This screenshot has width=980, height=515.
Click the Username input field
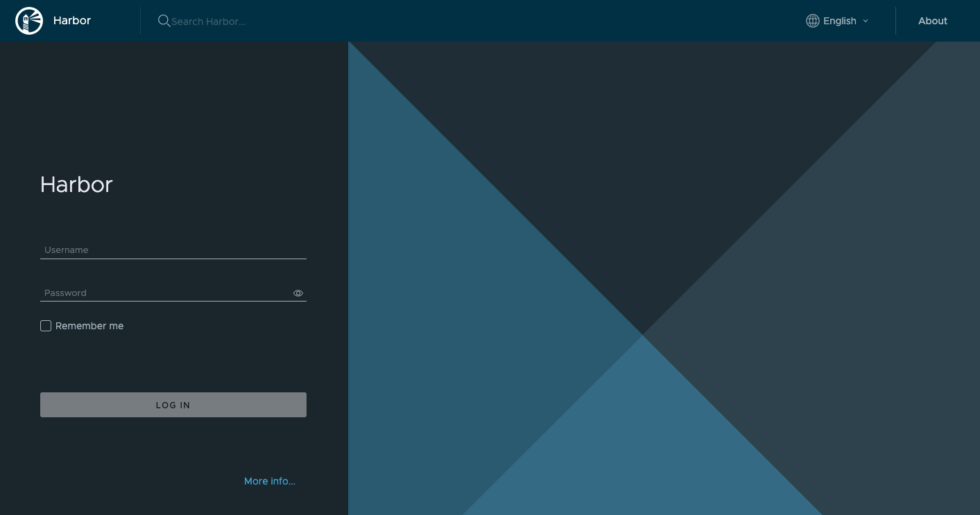(x=173, y=250)
